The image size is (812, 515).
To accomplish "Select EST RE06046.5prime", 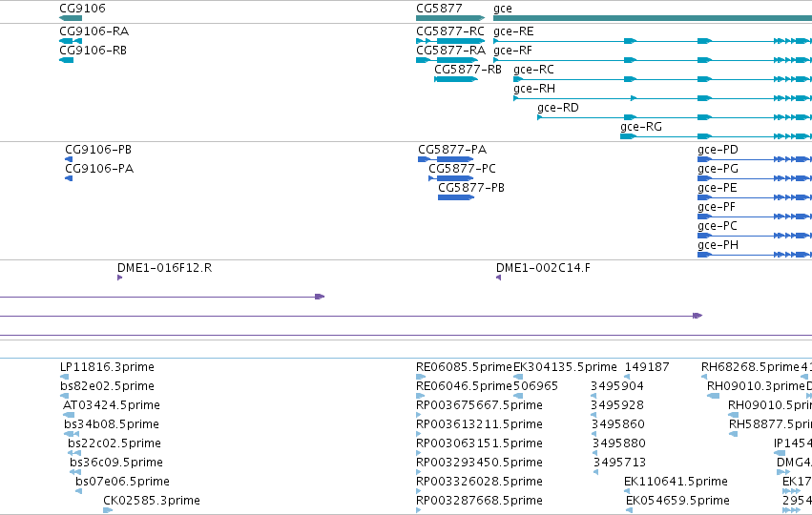I will coord(464,386).
